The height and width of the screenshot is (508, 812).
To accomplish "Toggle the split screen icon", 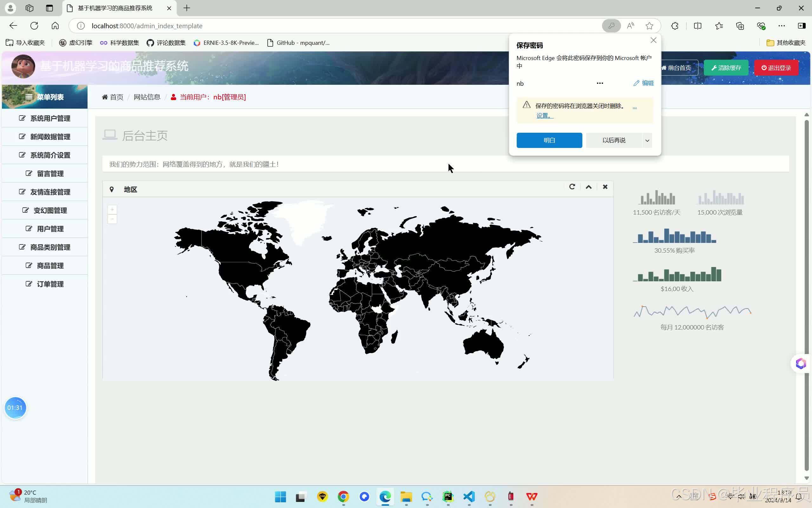I will pos(697,26).
